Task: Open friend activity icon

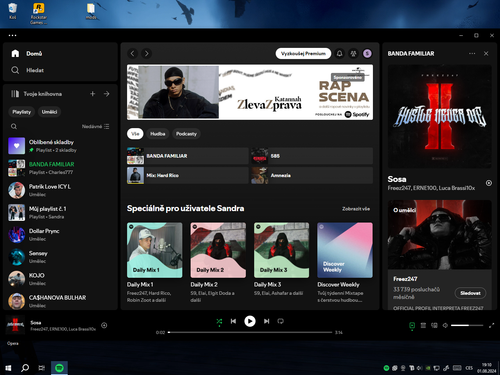Action: (353, 53)
